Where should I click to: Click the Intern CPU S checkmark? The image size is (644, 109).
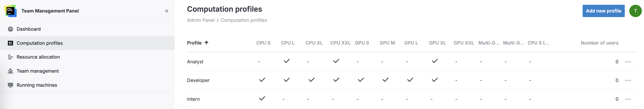(262, 98)
